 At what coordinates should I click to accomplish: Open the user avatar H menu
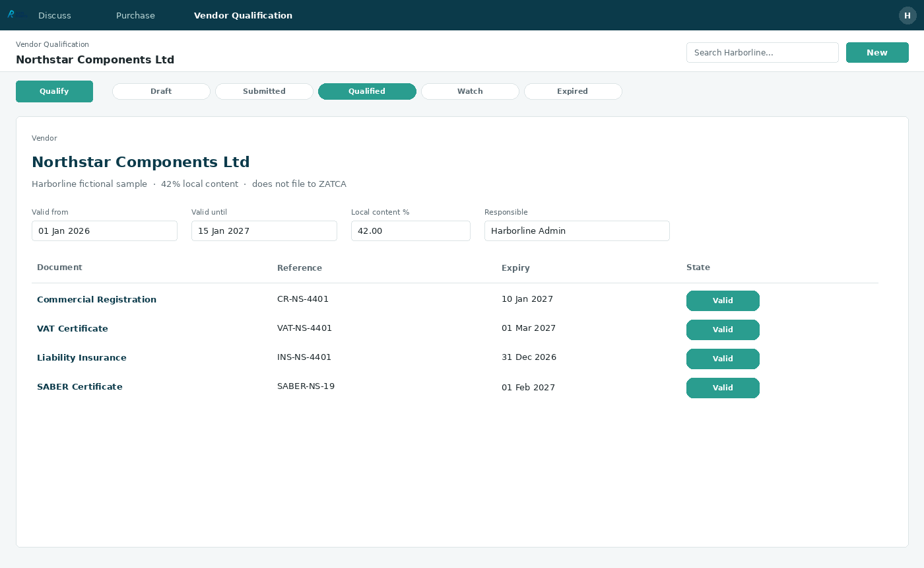click(x=907, y=15)
